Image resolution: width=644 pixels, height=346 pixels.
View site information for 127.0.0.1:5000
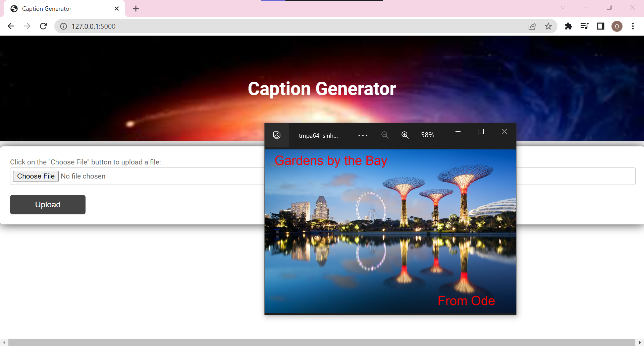pos(63,26)
